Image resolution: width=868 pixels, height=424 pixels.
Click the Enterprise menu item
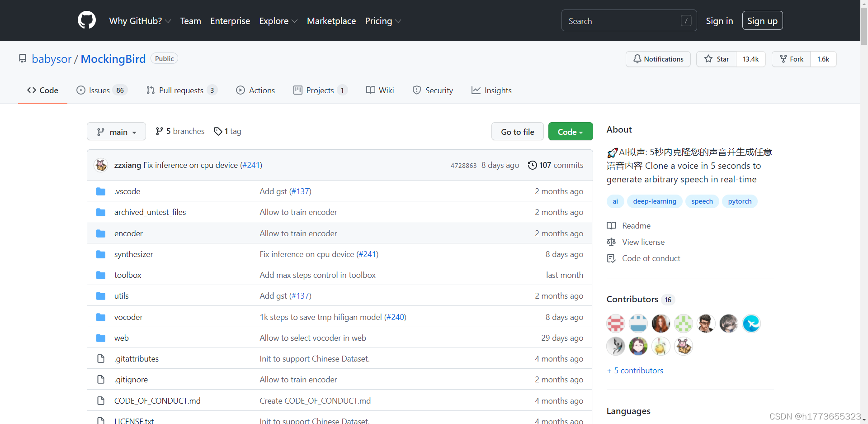[x=230, y=21]
